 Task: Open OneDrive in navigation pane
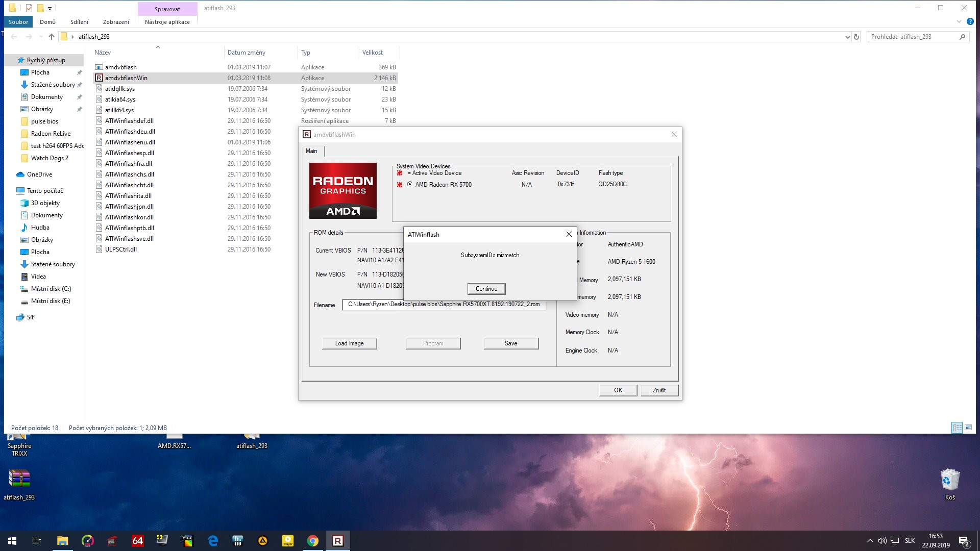pyautogui.click(x=39, y=174)
